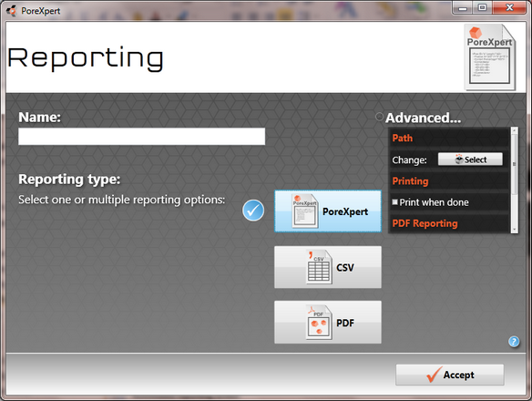Click the PoreXpert document icon in the header
The width and height of the screenshot is (532, 401).
(491, 57)
